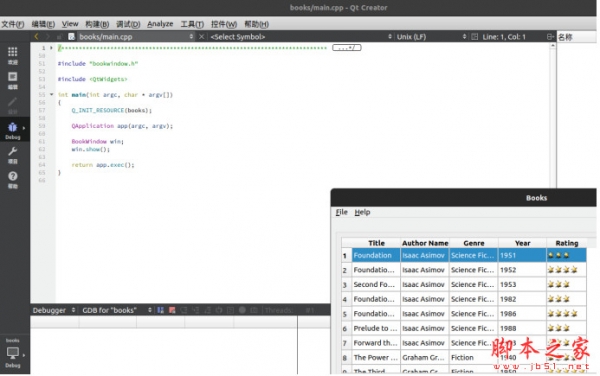Go forward with the navigation arrow
Image resolution: width=600 pixels, height=376 pixels.
coord(48,37)
